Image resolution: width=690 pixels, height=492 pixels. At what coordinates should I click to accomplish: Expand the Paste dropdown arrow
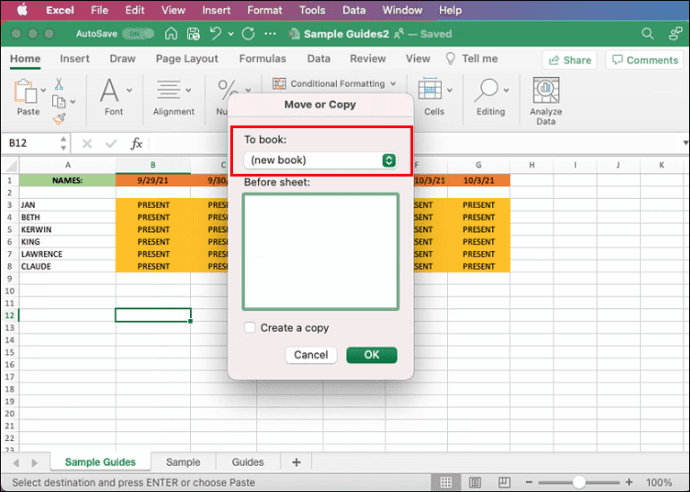[43, 90]
